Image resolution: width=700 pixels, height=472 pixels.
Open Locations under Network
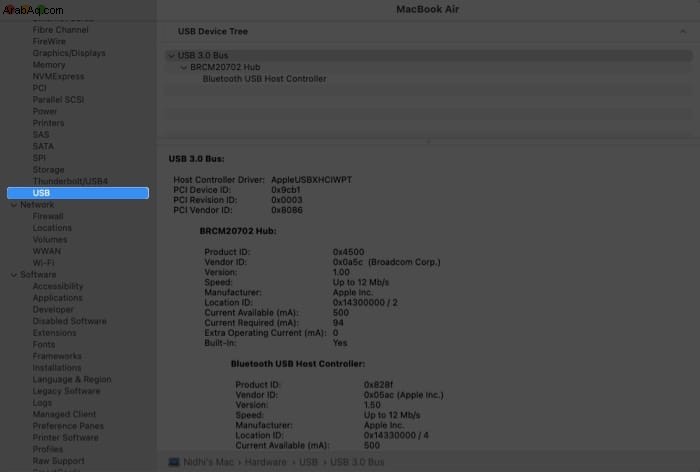[52, 228]
